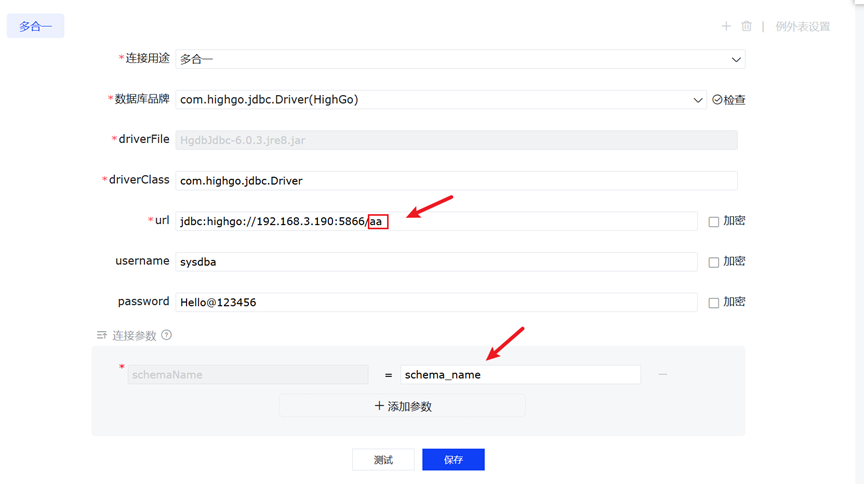
Task: Click the trash can delete icon
Action: pos(746,27)
